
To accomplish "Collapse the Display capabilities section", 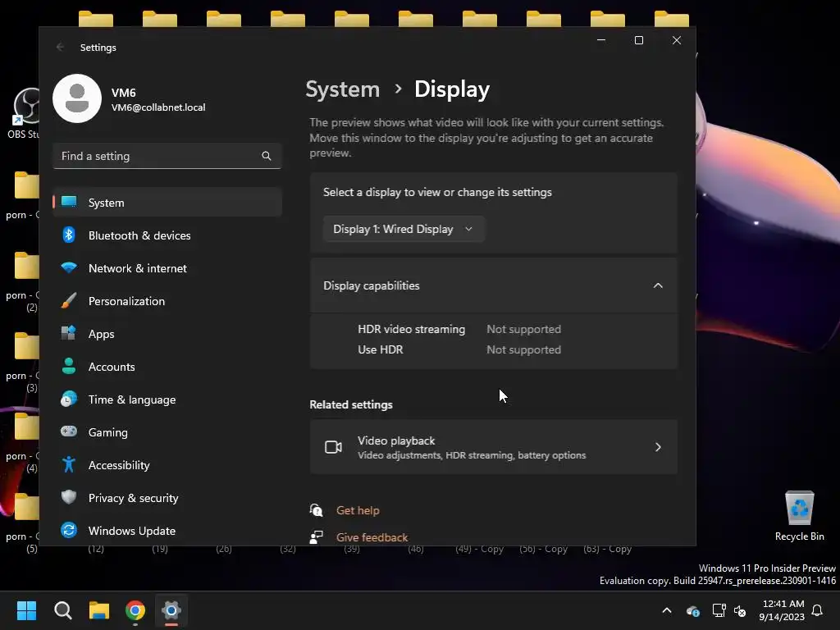I will click(x=493, y=285).
